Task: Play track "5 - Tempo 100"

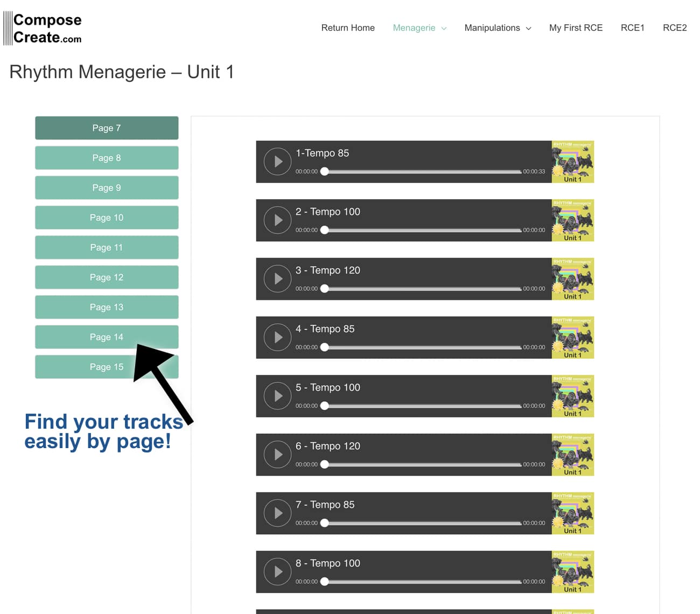Action: 277,396
